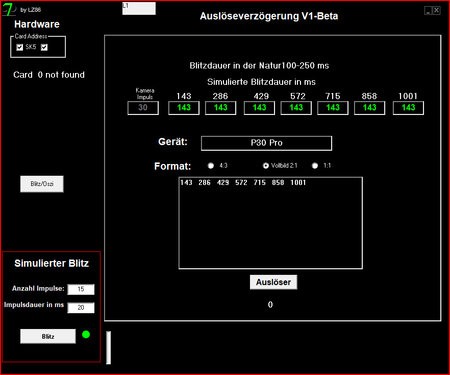Click the Auslöser trigger button
The width and height of the screenshot is (450, 375).
(x=273, y=282)
